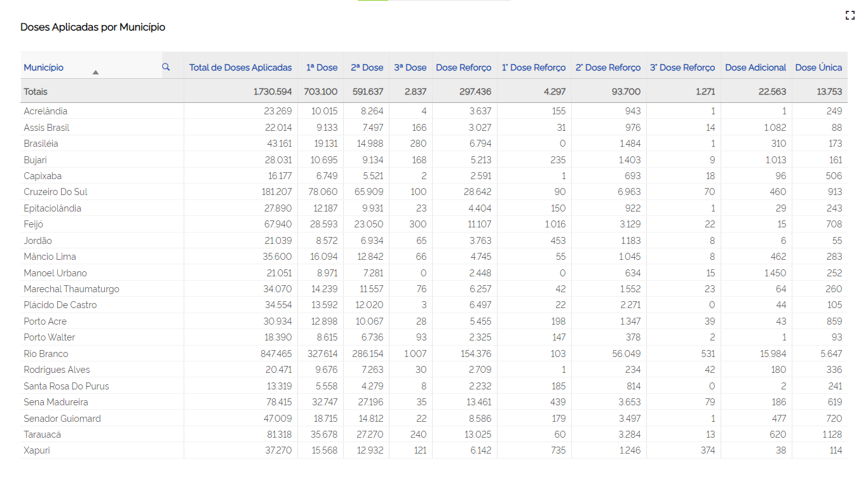The image size is (868, 479).
Task: Select the Cruzeiro Do Sul row
Action: coord(55,192)
